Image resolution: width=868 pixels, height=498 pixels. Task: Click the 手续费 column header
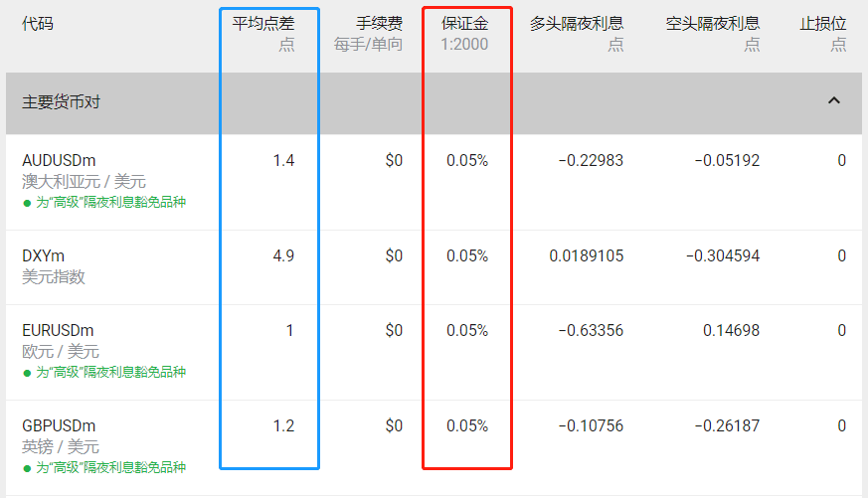click(379, 24)
